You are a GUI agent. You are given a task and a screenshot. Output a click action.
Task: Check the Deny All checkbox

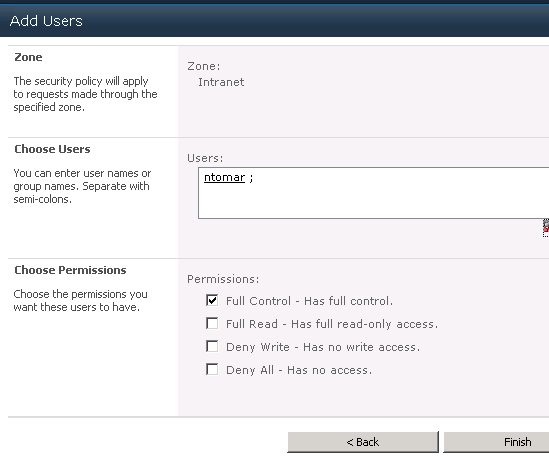tap(212, 369)
